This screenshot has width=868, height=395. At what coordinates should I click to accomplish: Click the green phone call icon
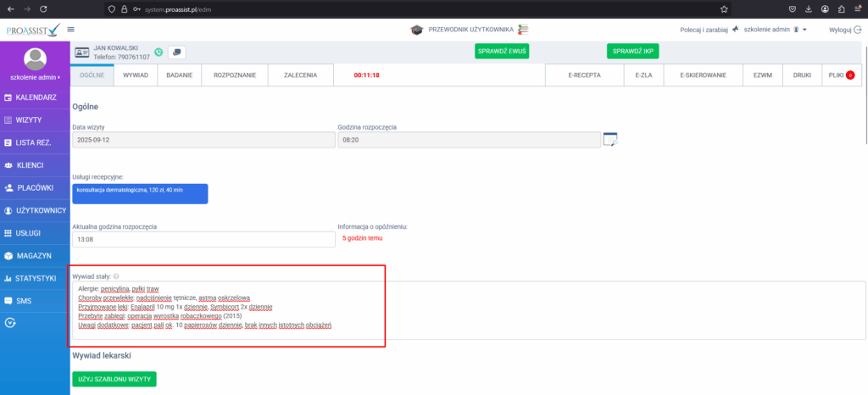(x=159, y=53)
